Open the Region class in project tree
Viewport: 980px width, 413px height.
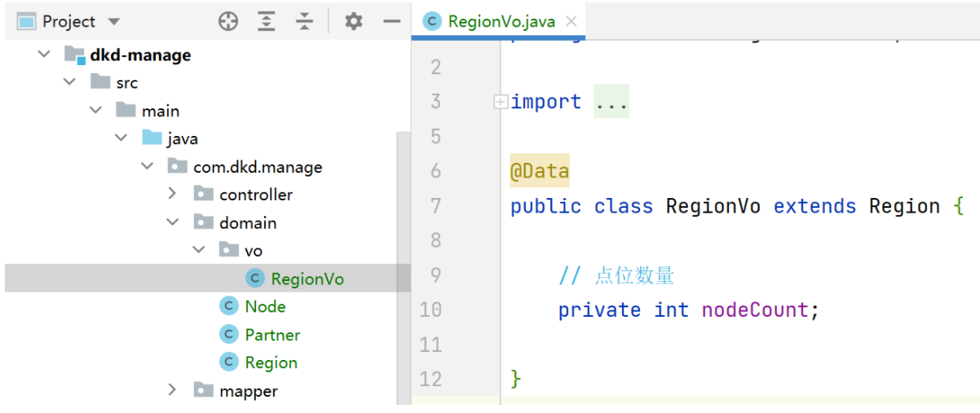pos(271,362)
